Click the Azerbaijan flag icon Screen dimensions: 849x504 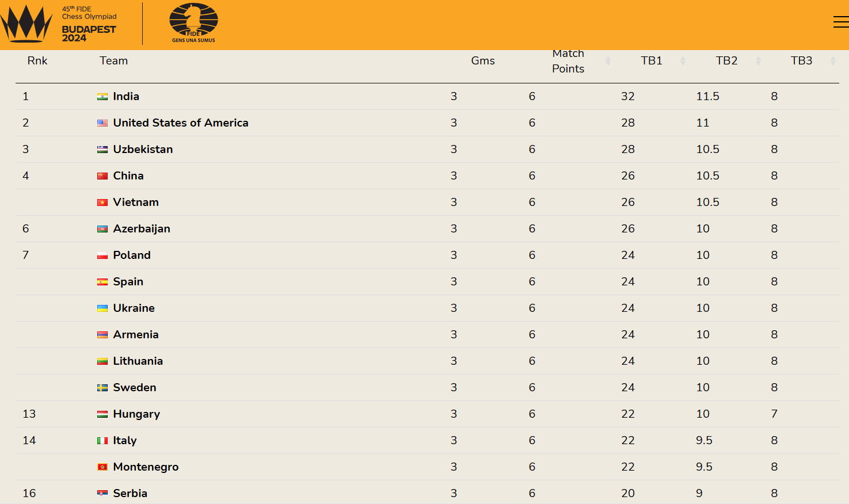pyautogui.click(x=102, y=229)
